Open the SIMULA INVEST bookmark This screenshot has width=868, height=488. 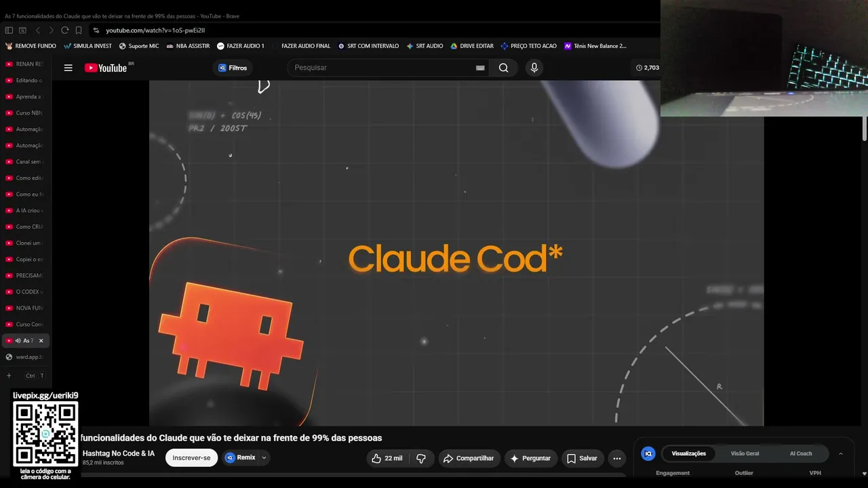(87, 46)
